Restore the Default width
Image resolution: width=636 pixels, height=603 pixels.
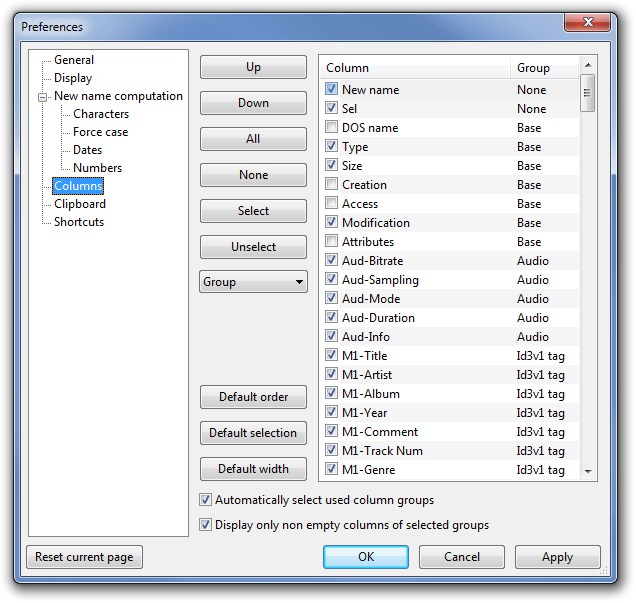click(254, 469)
